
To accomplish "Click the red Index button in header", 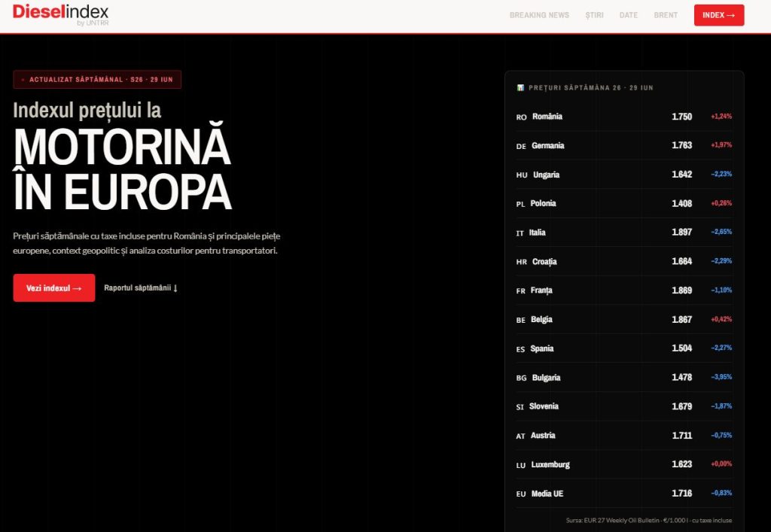I will tap(719, 15).
